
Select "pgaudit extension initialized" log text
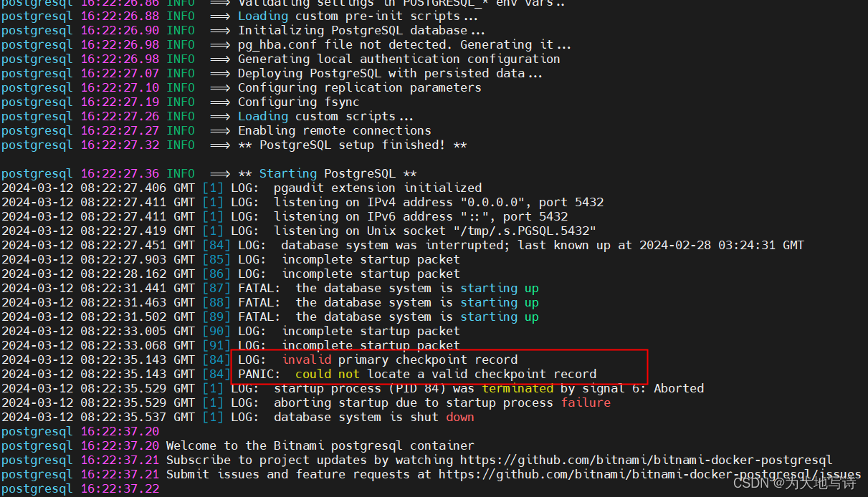(378, 188)
